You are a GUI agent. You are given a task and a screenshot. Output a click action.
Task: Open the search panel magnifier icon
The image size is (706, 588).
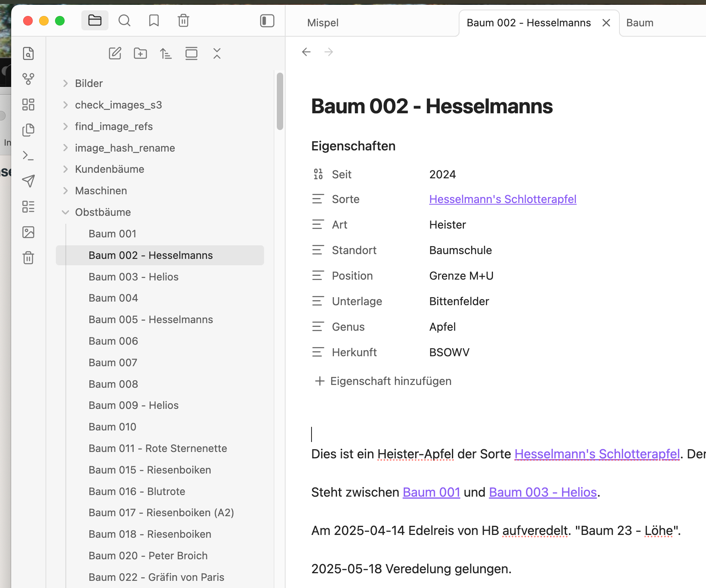tap(124, 20)
